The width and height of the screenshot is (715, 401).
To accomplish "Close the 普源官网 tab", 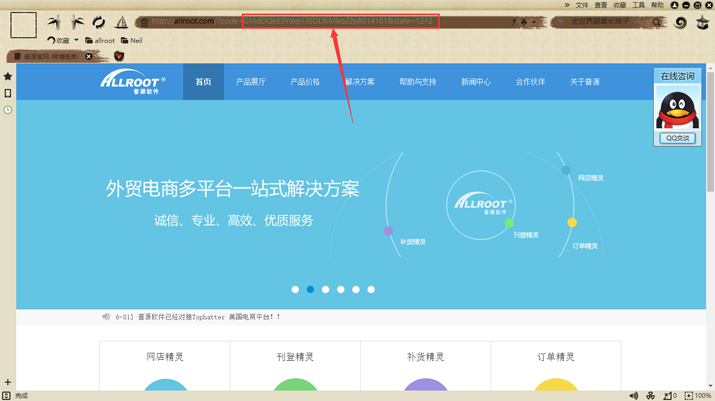I will [89, 57].
